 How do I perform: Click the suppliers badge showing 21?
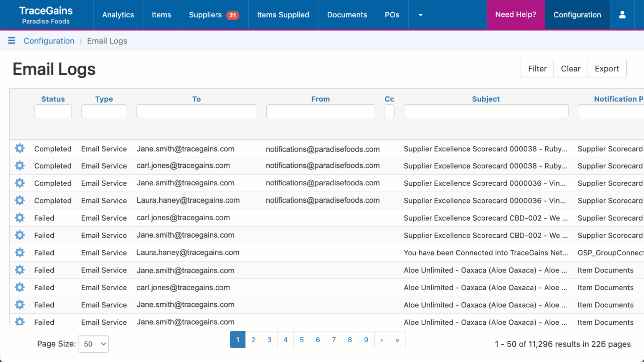pos(232,15)
